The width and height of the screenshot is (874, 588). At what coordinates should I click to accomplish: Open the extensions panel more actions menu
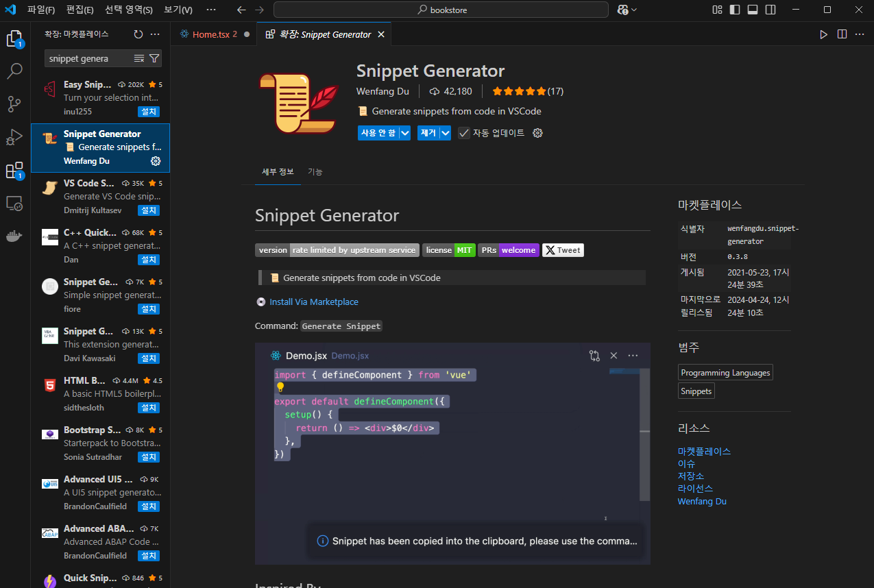click(155, 34)
